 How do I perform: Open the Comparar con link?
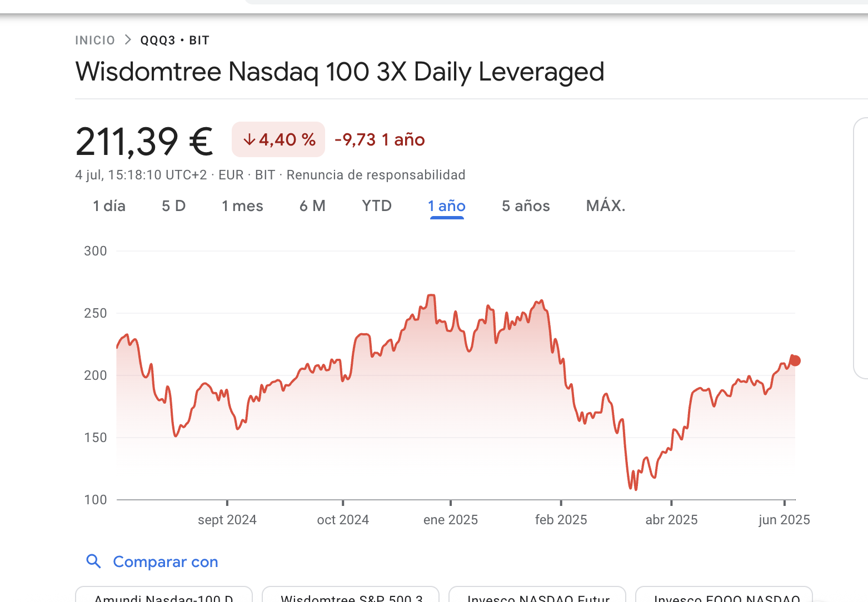click(166, 562)
